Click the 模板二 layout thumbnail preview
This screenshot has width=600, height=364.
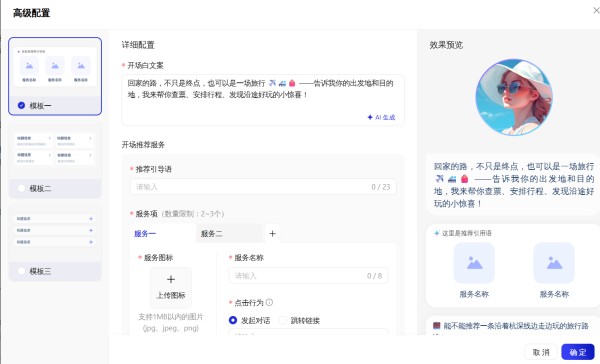coord(55,149)
